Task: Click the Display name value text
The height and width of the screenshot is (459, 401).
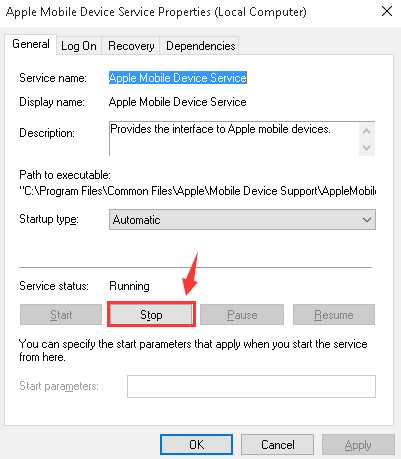Action: (x=178, y=102)
